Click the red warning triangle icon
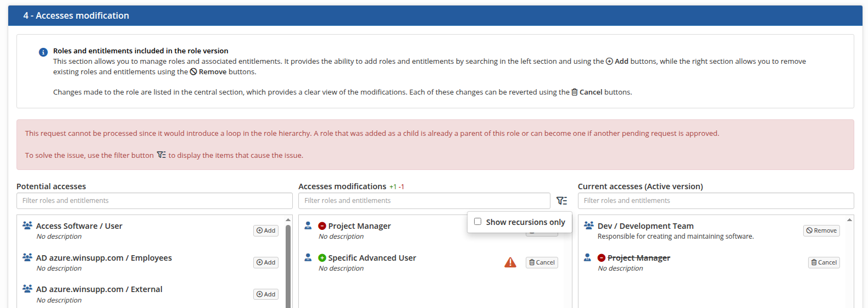 pos(510,262)
